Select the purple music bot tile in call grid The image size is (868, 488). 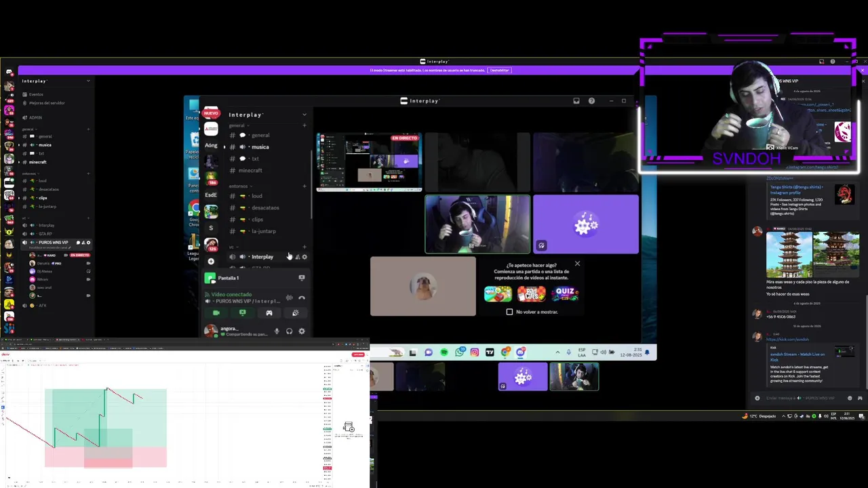click(586, 224)
